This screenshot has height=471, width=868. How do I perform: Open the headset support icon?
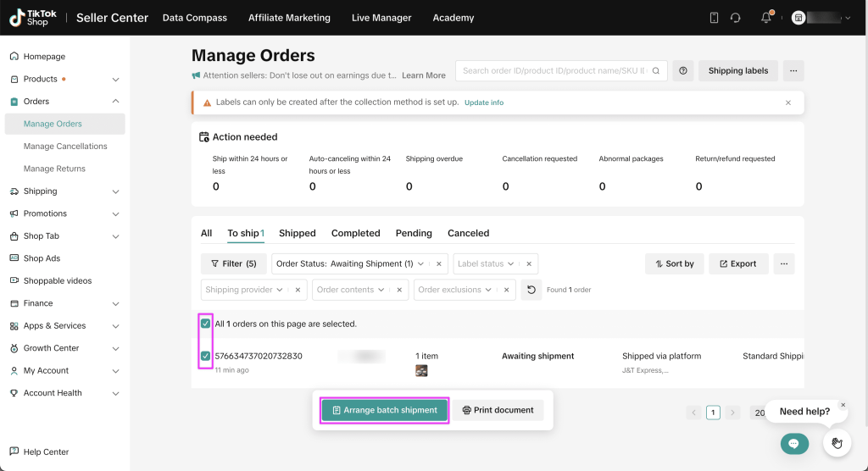click(735, 18)
